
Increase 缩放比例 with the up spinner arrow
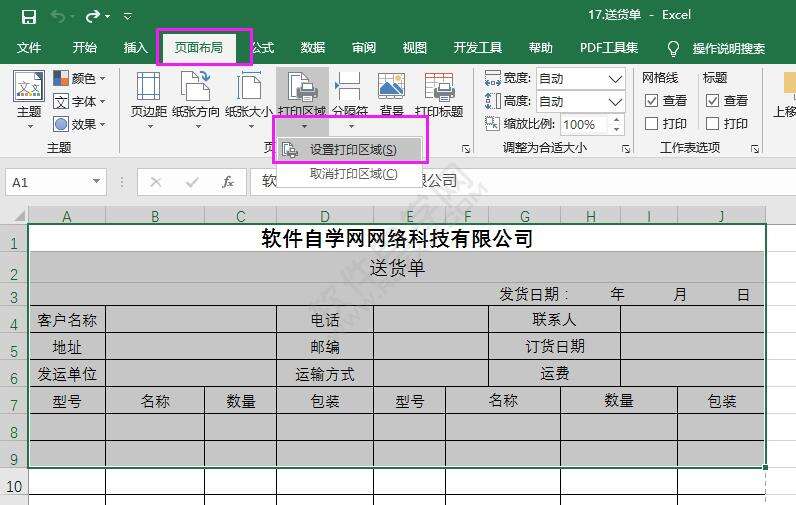pos(616,120)
